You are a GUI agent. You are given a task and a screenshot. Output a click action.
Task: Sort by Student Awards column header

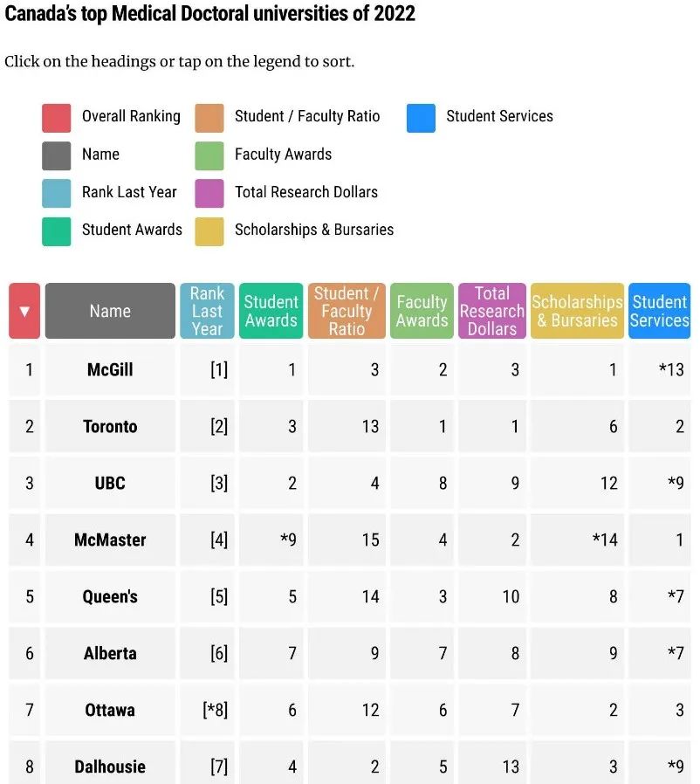click(271, 311)
